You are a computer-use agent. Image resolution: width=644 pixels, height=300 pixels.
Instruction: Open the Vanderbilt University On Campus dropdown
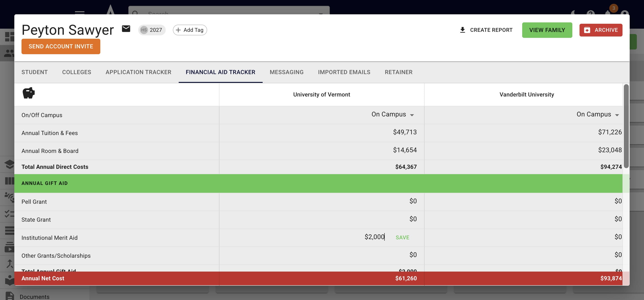(598, 114)
